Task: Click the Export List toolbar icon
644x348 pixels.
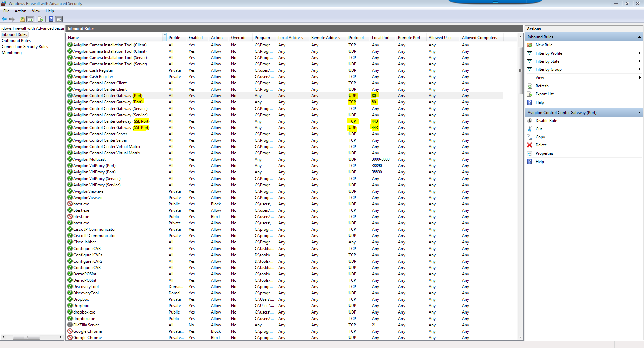Action: coord(40,19)
